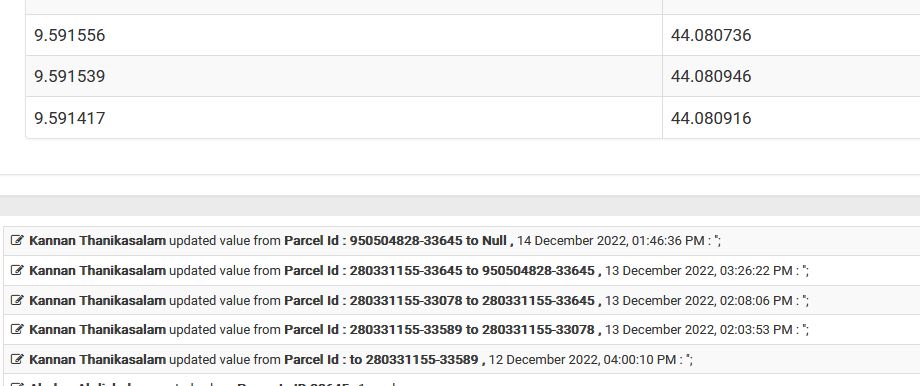Click 'Parcel Id : to 280331155-33589' text
The height and width of the screenshot is (386, 920).
(384, 359)
